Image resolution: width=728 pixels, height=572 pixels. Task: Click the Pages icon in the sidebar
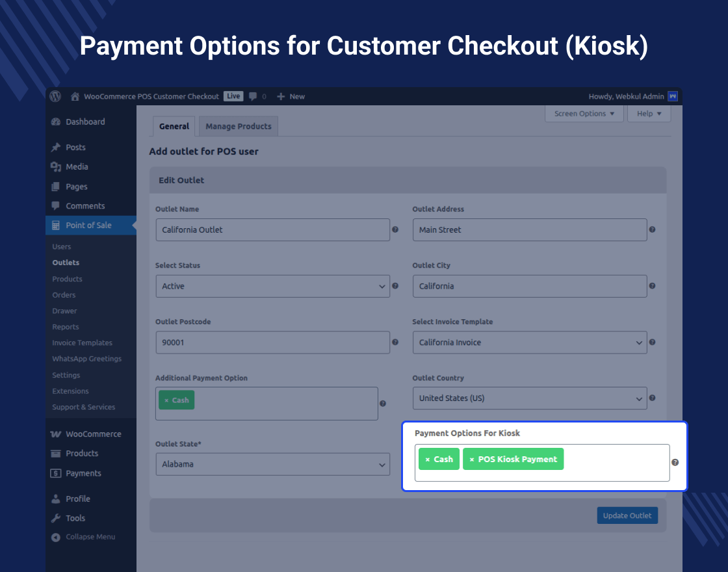(56, 187)
